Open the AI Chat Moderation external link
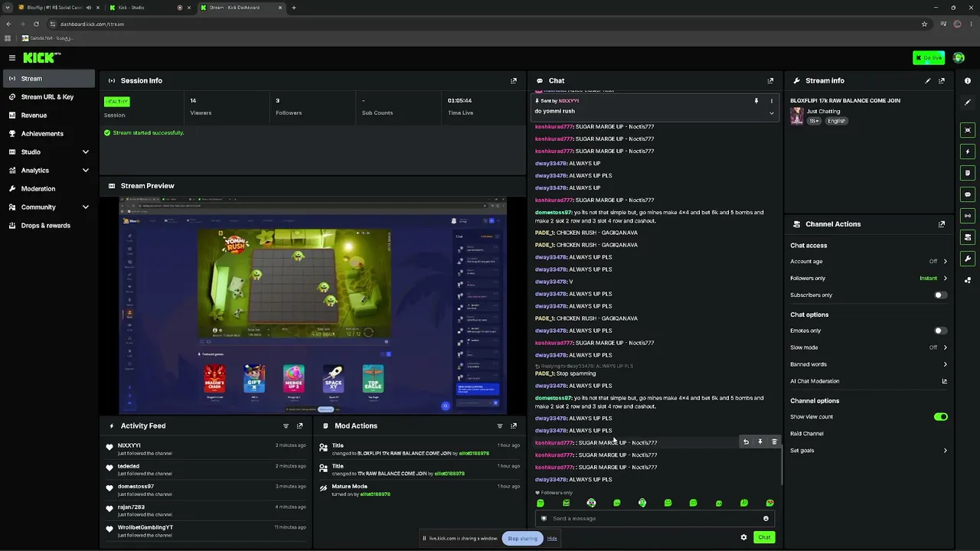This screenshot has height=551, width=980. click(x=944, y=381)
